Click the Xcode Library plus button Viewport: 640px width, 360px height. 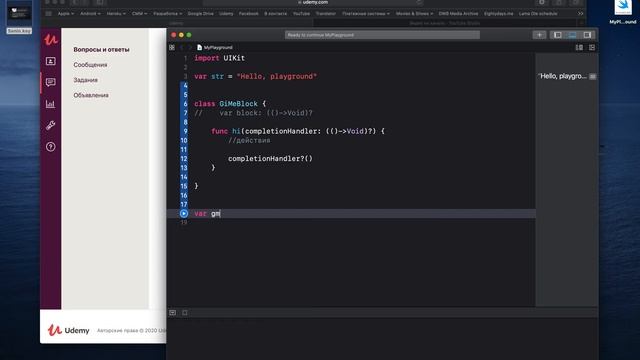coord(539,35)
